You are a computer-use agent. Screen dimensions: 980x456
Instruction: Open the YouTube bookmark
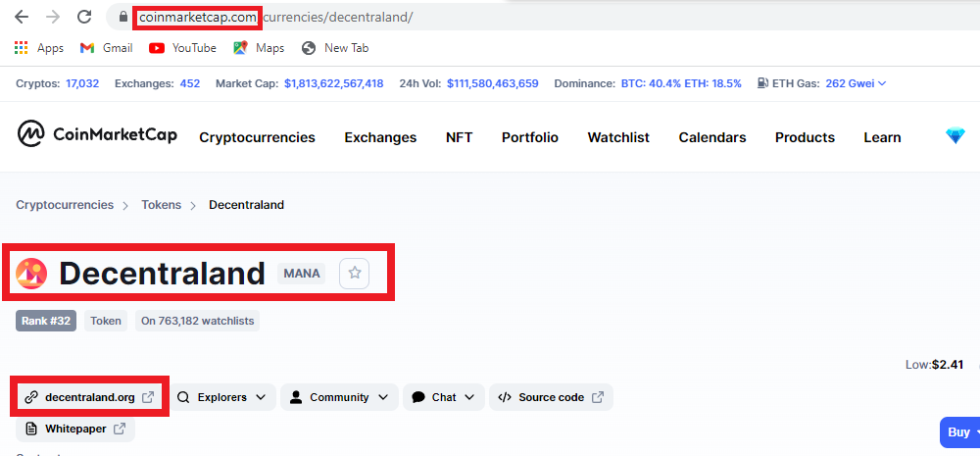click(x=182, y=48)
